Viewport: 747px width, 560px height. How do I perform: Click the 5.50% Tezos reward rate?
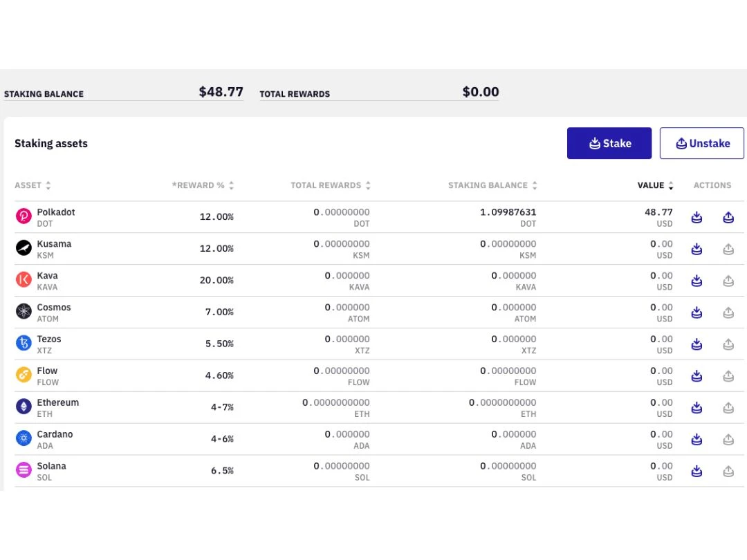[x=220, y=344]
